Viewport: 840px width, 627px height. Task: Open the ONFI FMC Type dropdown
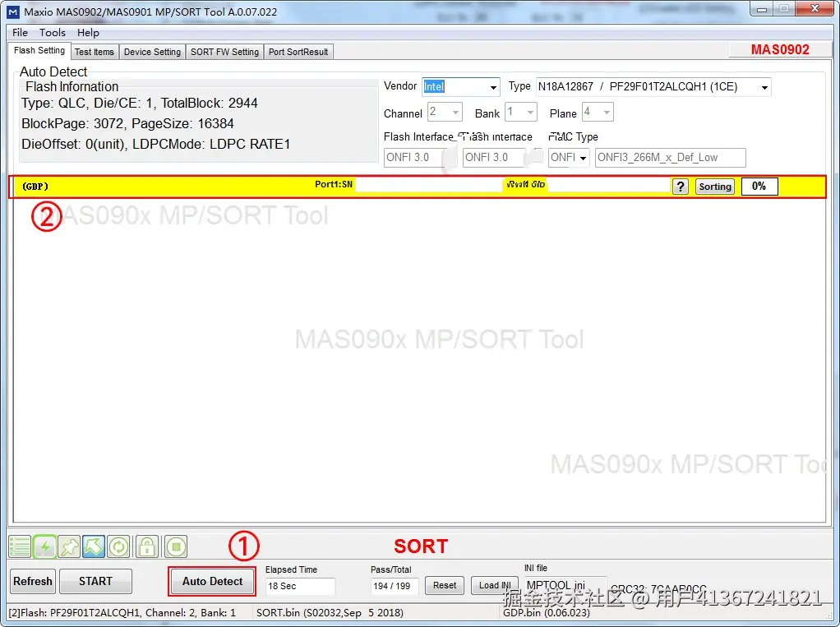pyautogui.click(x=582, y=158)
